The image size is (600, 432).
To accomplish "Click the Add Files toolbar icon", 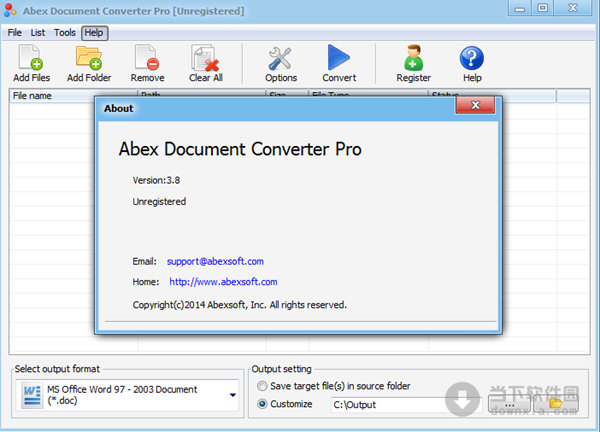I will tap(31, 58).
